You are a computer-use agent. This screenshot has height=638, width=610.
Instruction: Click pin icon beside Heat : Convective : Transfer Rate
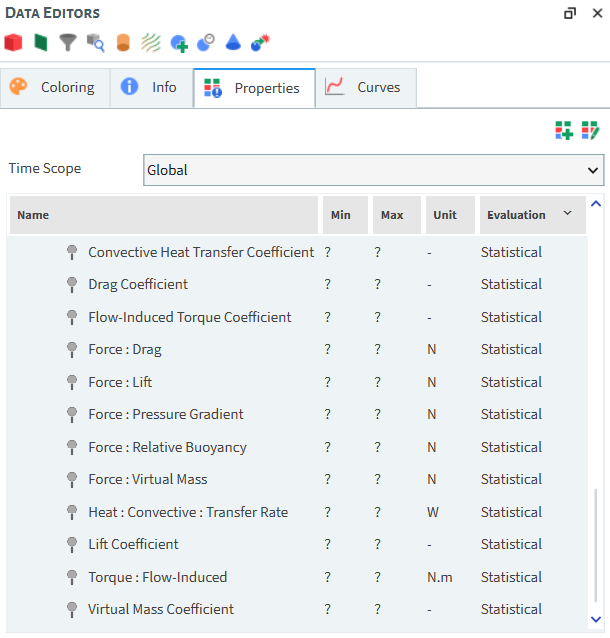(72, 512)
